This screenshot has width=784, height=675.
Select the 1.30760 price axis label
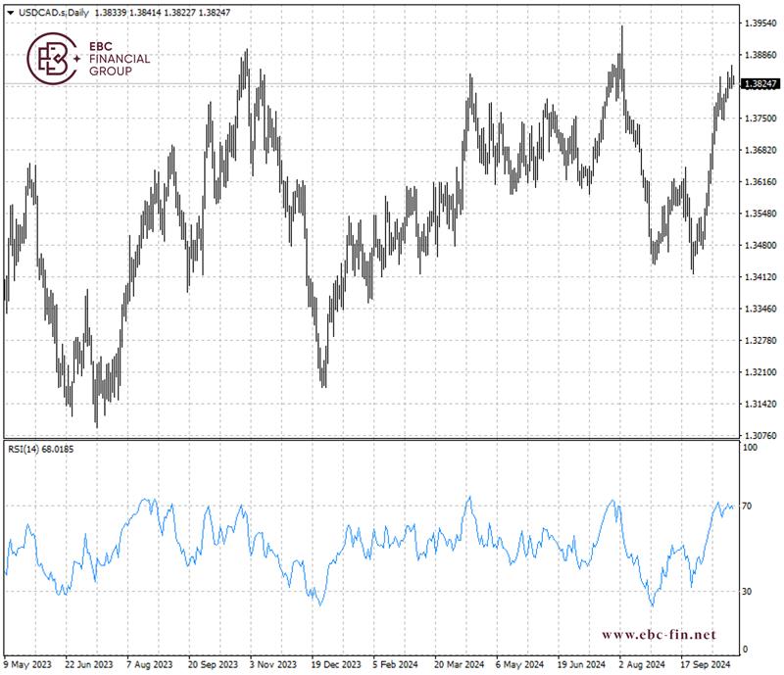[x=760, y=435]
